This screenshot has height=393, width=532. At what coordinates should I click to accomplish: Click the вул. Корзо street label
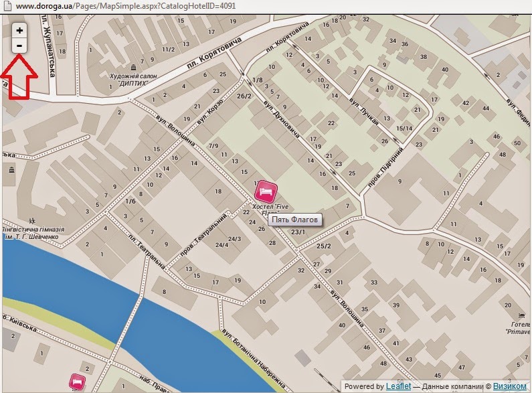tap(210, 110)
